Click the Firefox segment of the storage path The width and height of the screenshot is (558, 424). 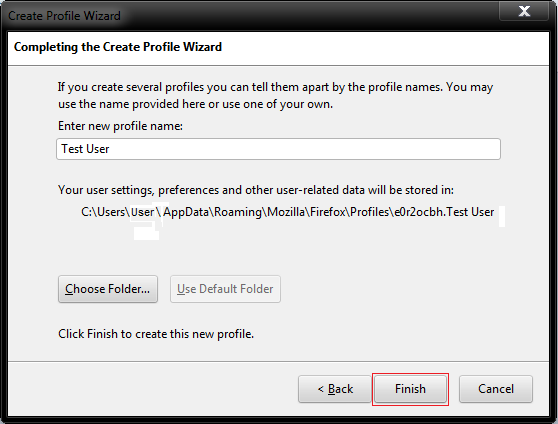point(328,212)
